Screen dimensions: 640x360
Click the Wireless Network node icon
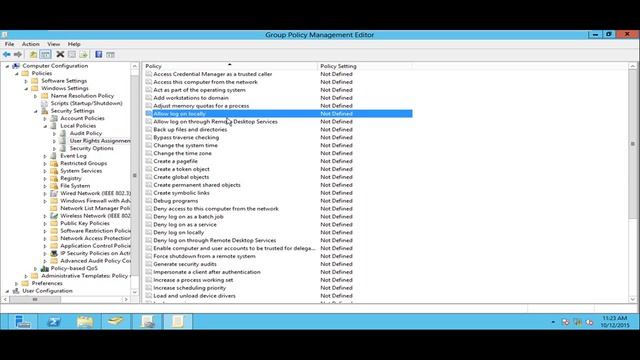coord(54,216)
